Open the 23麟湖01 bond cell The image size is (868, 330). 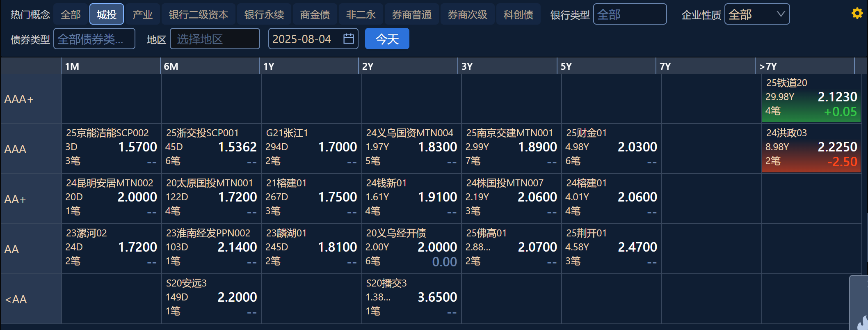[312, 249]
